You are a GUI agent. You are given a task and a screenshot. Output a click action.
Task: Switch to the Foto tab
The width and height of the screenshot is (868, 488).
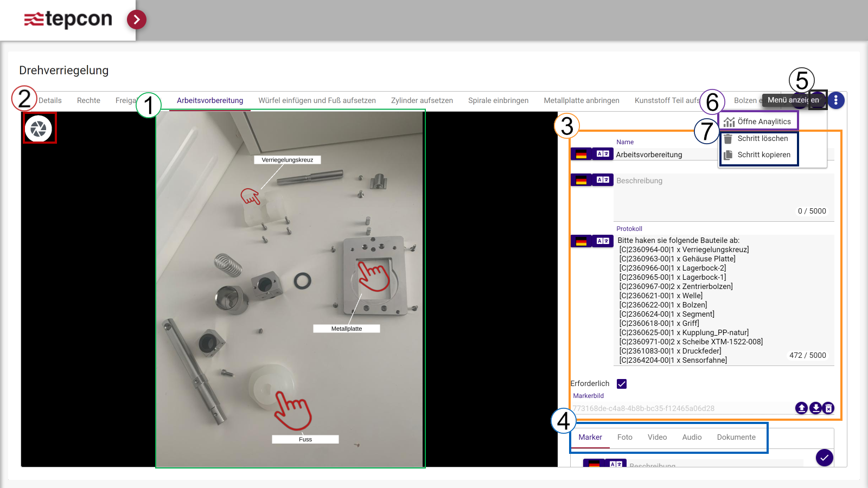624,437
